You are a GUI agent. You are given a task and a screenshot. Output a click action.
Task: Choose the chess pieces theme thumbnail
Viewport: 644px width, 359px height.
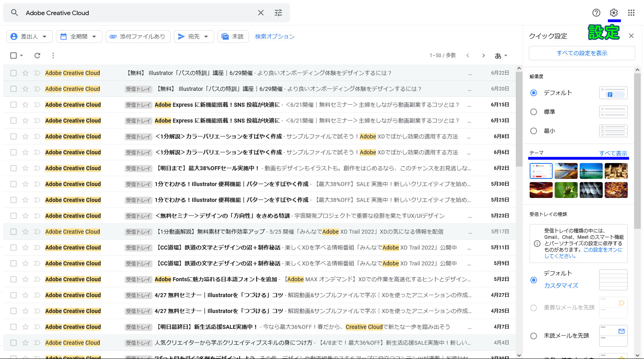[x=616, y=171]
